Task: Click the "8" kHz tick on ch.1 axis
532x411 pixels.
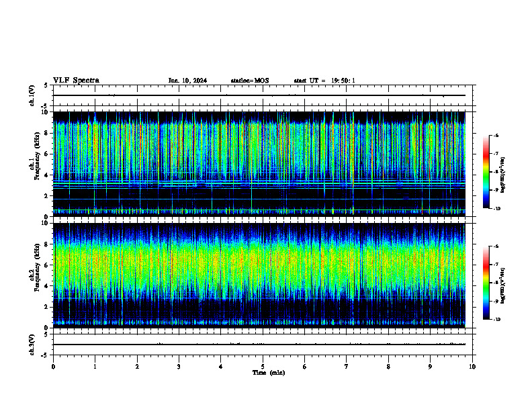Action: (x=47, y=133)
